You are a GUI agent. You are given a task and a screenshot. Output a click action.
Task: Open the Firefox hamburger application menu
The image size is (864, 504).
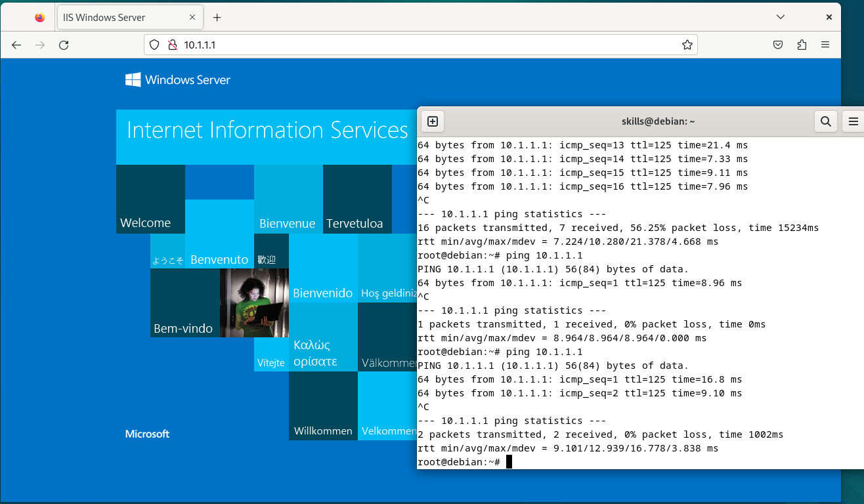coord(825,45)
